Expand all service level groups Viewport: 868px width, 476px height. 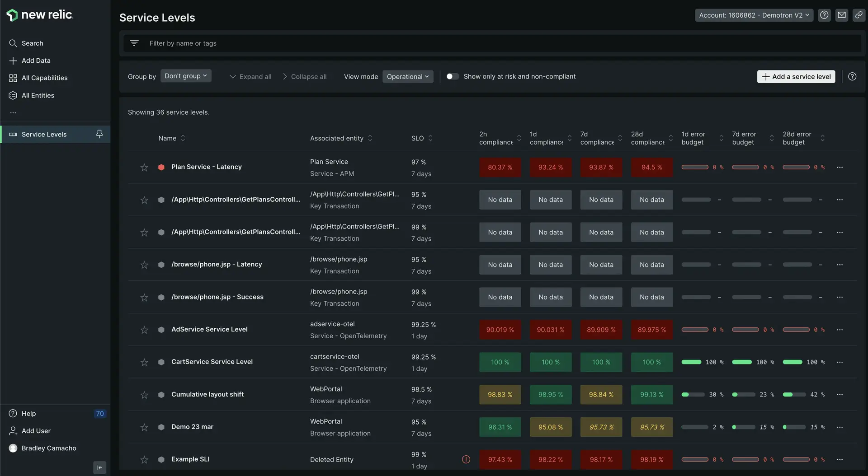(x=250, y=76)
